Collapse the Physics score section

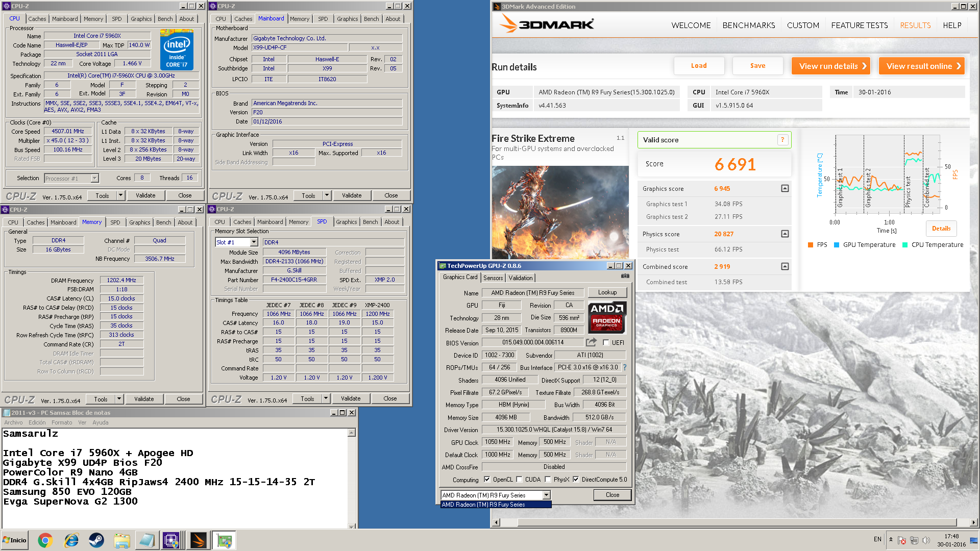[785, 234]
